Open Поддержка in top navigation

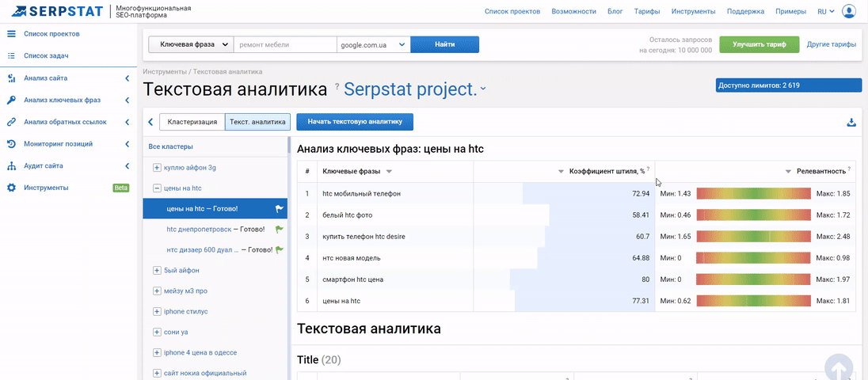point(745,12)
